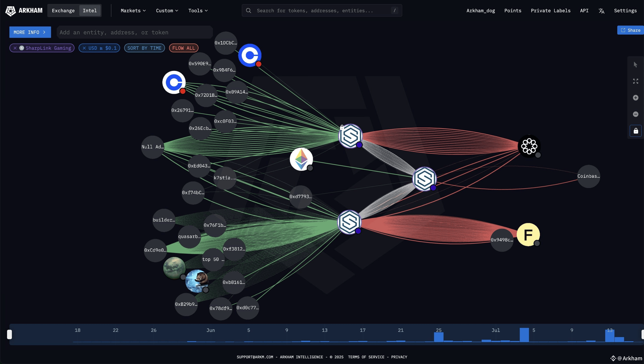Select the top 50 … node
This screenshot has height=364, width=644.
point(213,259)
